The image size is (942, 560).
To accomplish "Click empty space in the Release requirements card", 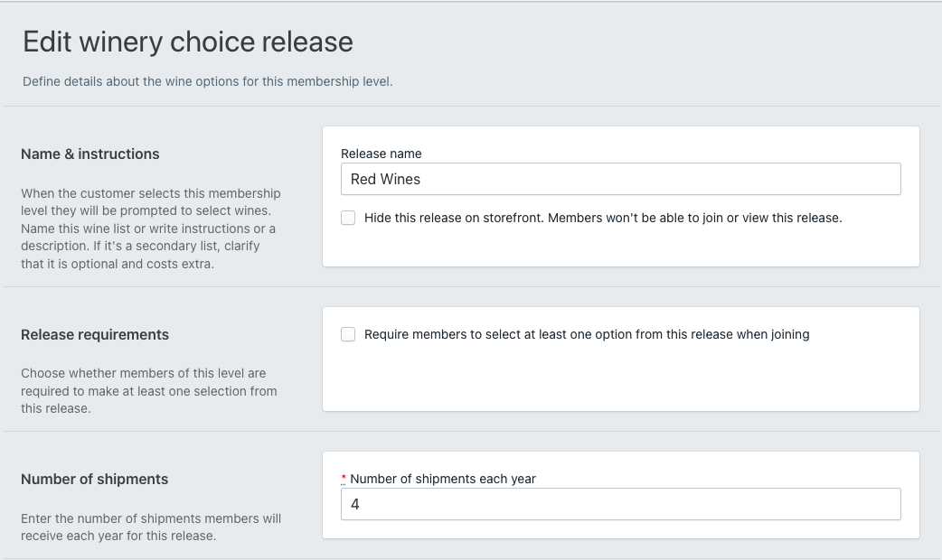I will point(620,379).
